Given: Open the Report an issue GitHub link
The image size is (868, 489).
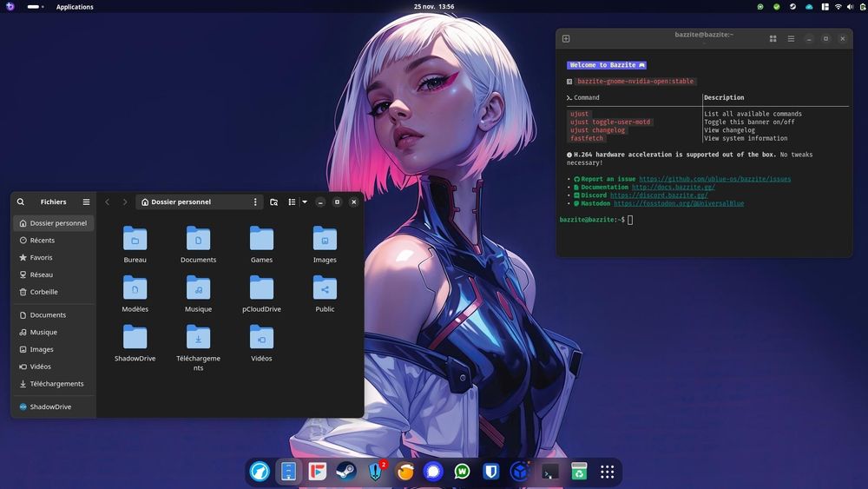Looking at the screenshot, I should (x=714, y=179).
